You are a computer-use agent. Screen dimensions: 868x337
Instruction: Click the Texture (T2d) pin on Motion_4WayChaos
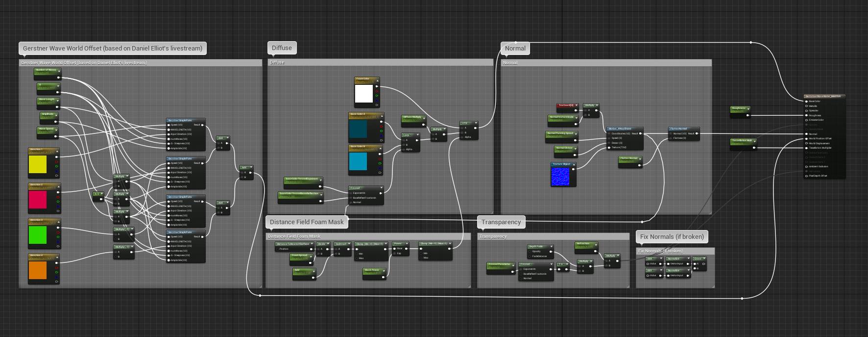pyautogui.click(x=609, y=147)
